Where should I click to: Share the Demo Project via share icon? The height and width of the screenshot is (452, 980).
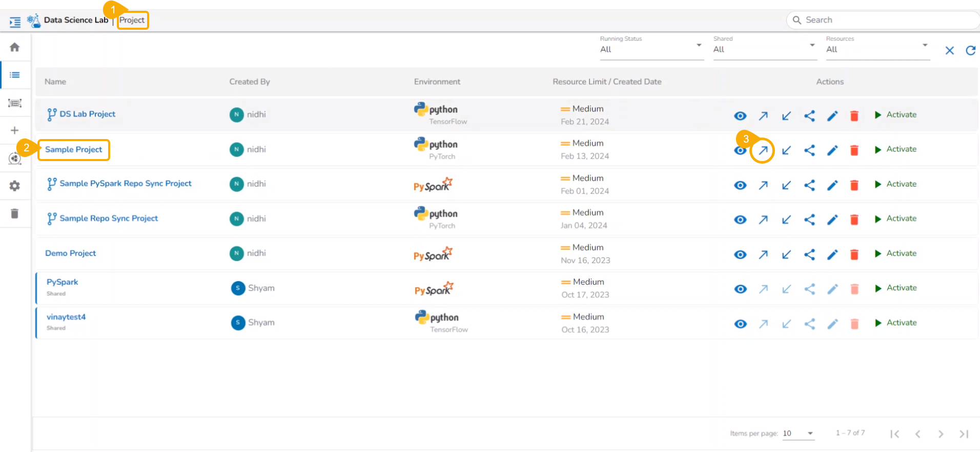click(x=809, y=254)
